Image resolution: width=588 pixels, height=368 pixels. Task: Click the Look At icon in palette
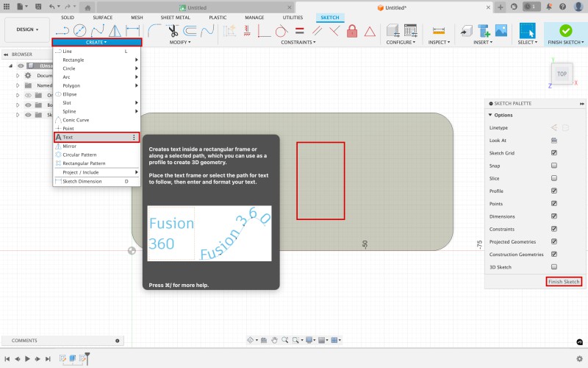(x=554, y=140)
